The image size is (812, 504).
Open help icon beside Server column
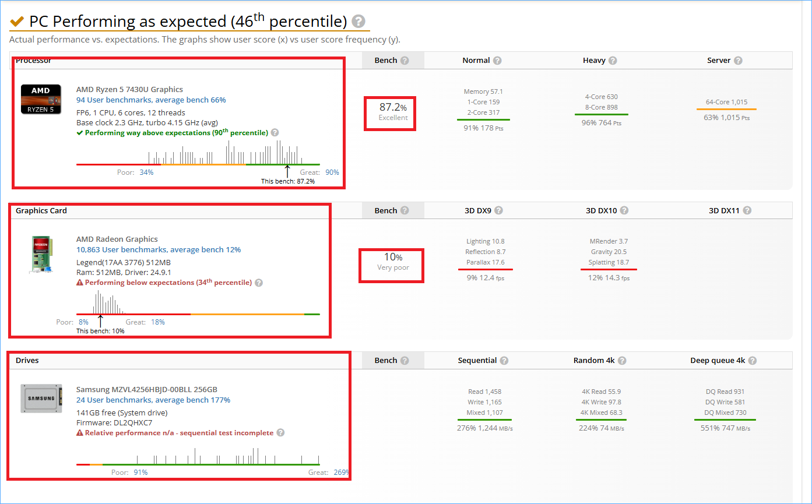pyautogui.click(x=738, y=61)
